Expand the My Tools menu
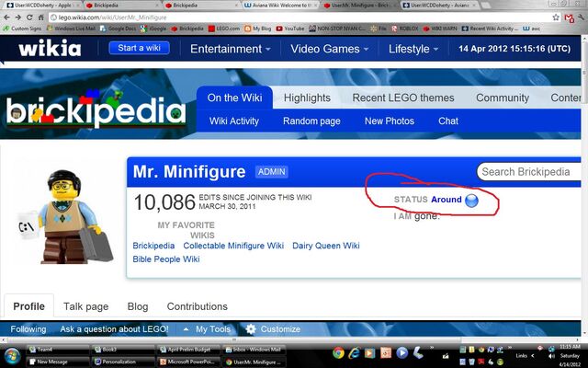Image resolution: width=588 pixels, height=368 pixels. (207, 329)
